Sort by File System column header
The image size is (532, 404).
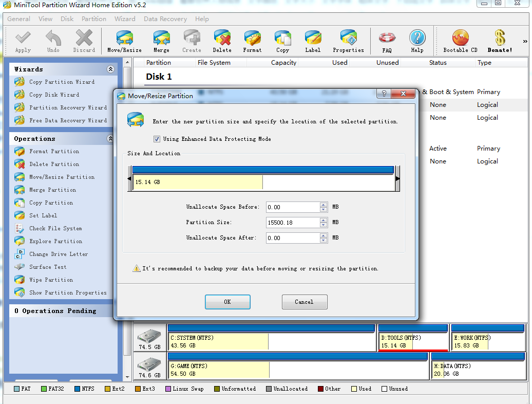pos(214,63)
